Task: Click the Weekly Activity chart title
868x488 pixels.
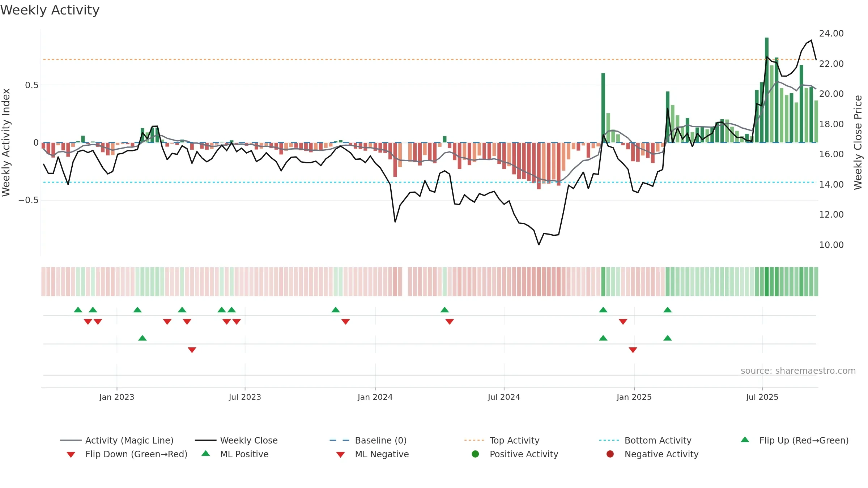Action: pos(50,10)
